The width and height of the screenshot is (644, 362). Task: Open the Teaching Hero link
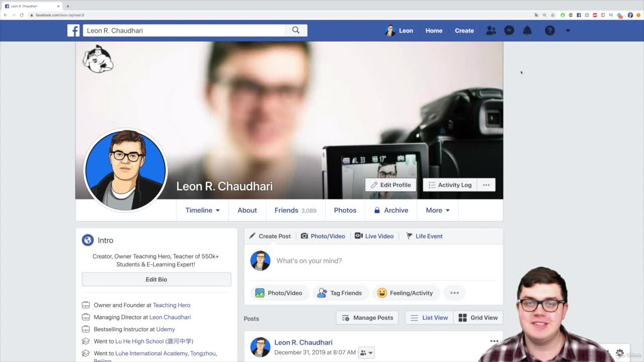tap(172, 305)
